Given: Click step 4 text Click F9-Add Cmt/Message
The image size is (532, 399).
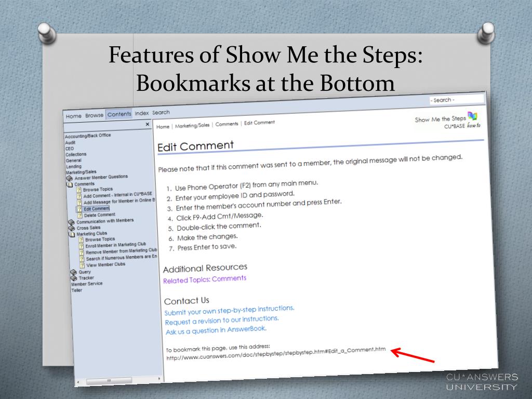Looking at the screenshot, I should (x=220, y=217).
